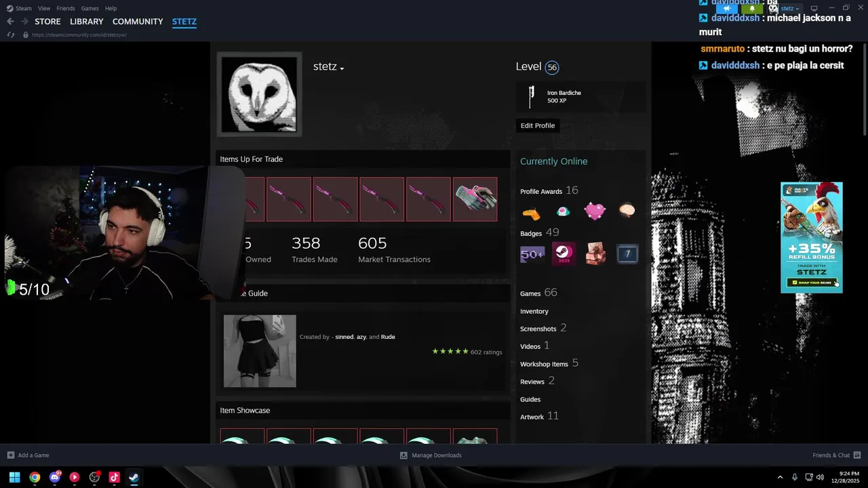Click the brain profile award icon
Viewport: 868px width, 488px height.
pos(627,211)
